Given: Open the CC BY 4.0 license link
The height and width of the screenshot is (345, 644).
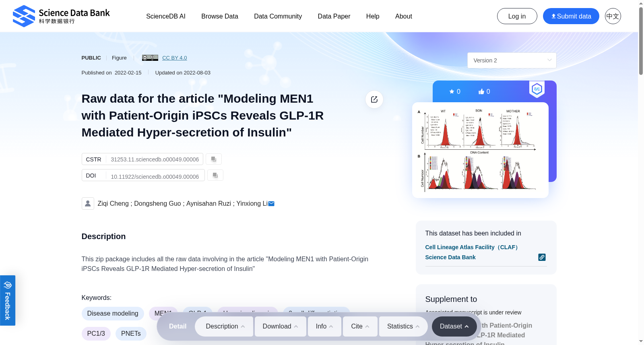Looking at the screenshot, I should [x=175, y=58].
